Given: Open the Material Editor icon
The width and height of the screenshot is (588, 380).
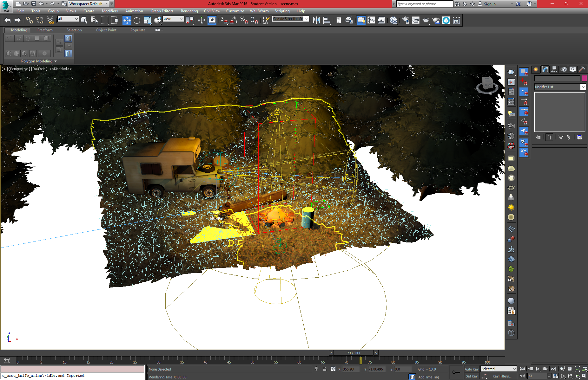Looking at the screenshot, I should point(393,21).
